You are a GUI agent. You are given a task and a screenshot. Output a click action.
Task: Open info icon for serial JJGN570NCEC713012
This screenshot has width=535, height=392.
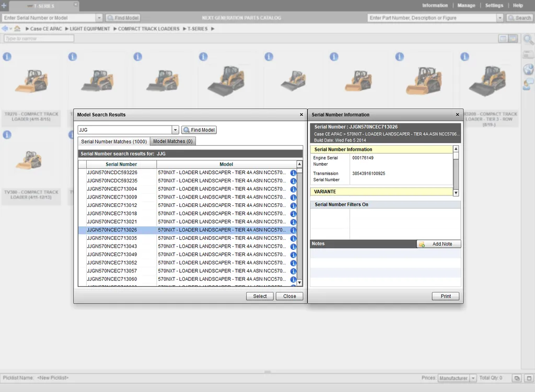[293, 205]
